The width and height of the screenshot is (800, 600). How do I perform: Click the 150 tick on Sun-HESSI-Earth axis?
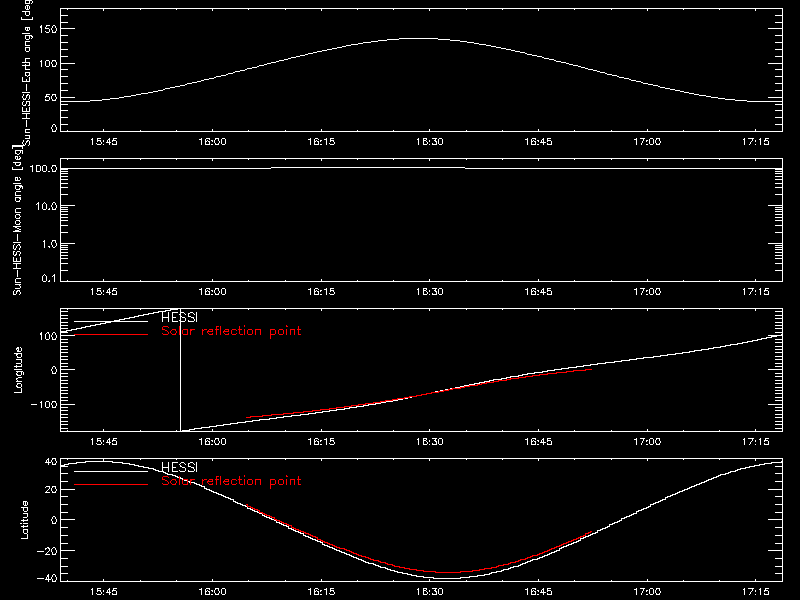[48, 29]
